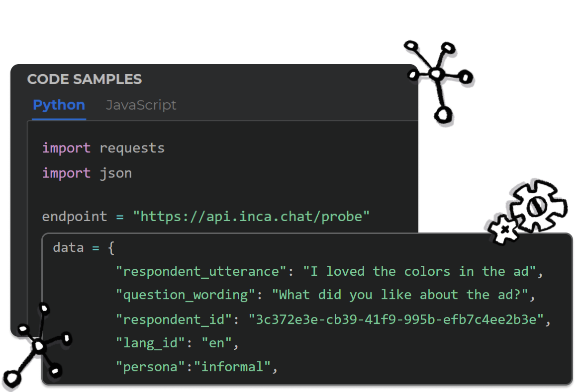Select the "import requests" code line
Image resolution: width=579 pixels, height=392 pixels.
[x=103, y=148]
